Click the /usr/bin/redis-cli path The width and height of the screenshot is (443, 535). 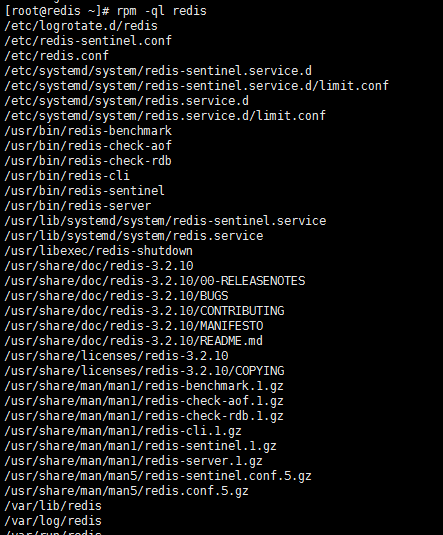coord(67,176)
